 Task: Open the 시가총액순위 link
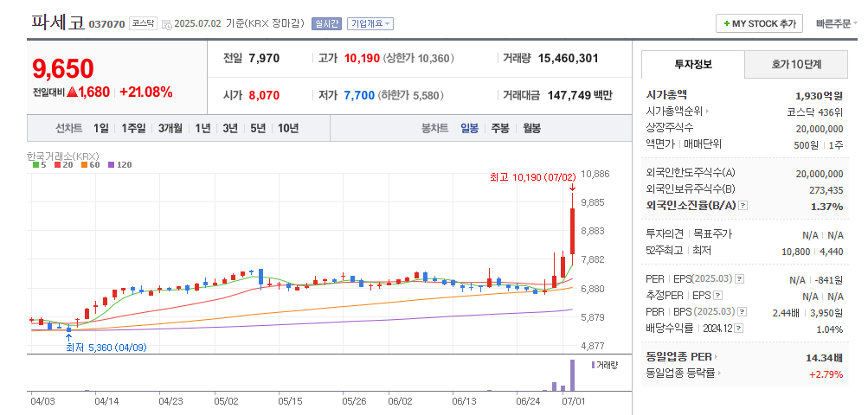point(677,112)
